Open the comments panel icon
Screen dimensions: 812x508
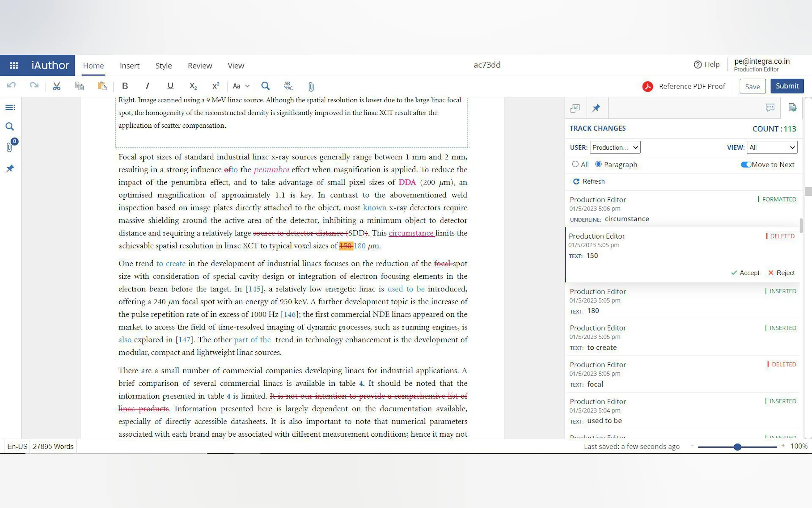point(770,108)
